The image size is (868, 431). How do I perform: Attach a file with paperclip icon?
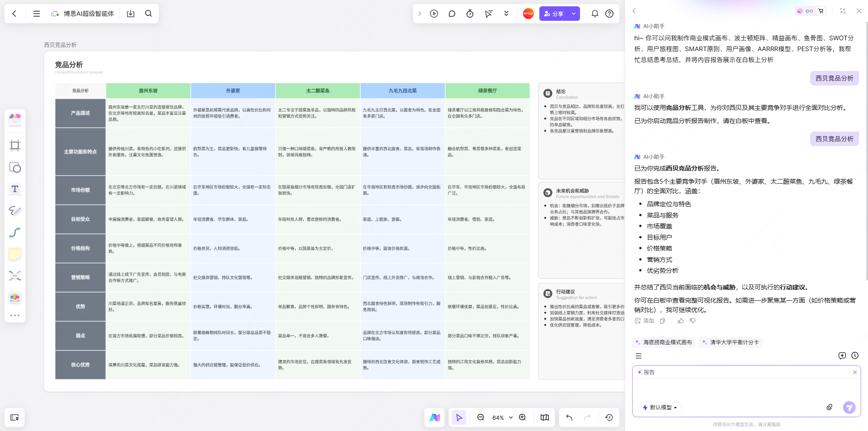(x=830, y=407)
